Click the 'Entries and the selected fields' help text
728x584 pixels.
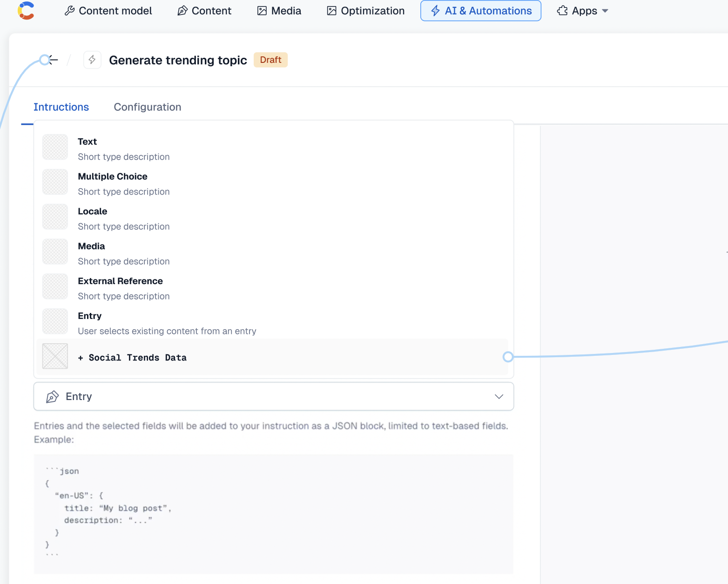click(271, 433)
